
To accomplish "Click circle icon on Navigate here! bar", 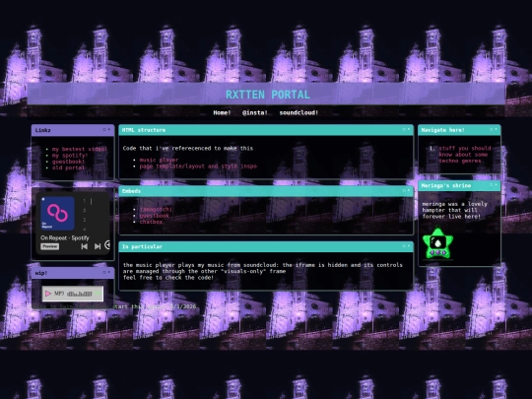I will pyautogui.click(x=491, y=130).
